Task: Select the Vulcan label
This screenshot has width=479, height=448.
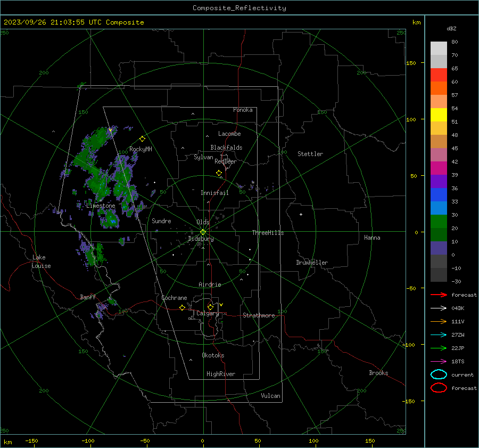Action: [x=270, y=396]
